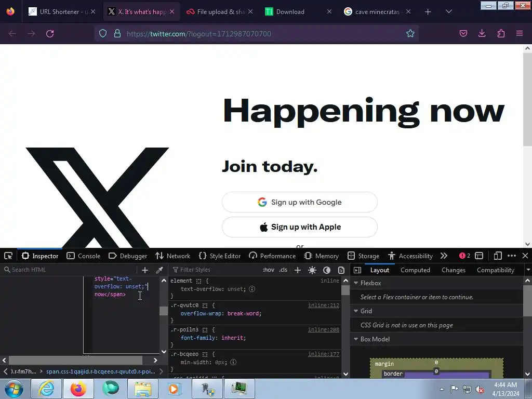532x399 pixels.
Task: Open the Changes tab
Action: click(453, 270)
